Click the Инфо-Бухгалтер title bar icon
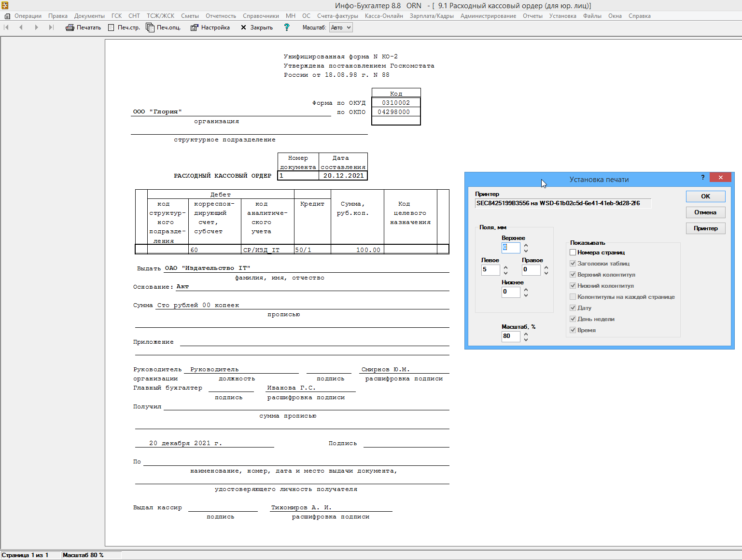 click(5, 5)
